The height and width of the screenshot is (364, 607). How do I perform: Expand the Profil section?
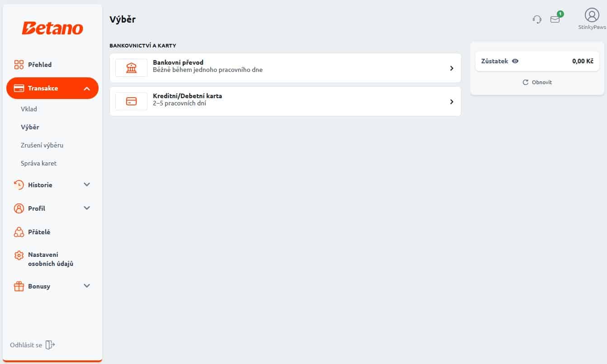[x=52, y=208]
